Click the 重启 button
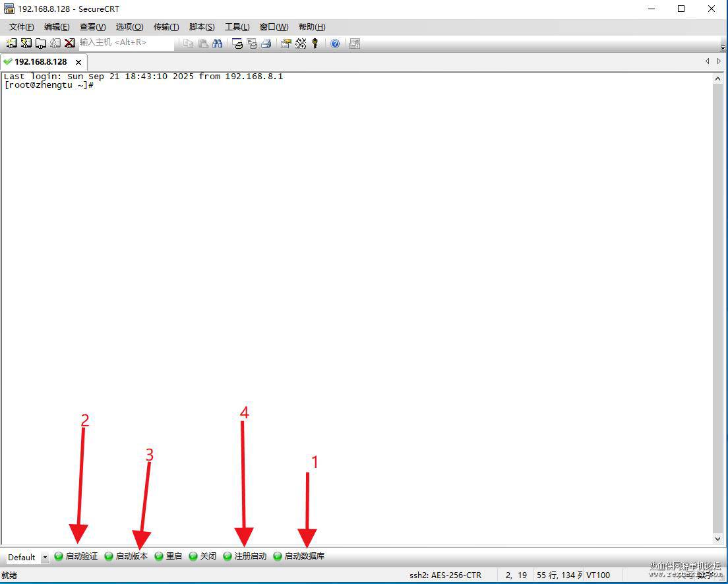Viewport: 728px width, 584px height. pyautogui.click(x=168, y=556)
